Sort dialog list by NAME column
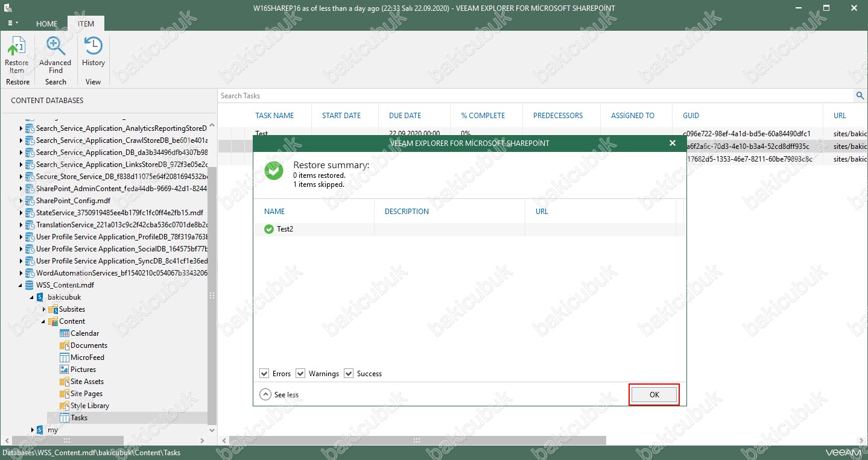The height and width of the screenshot is (460, 868). [274, 212]
